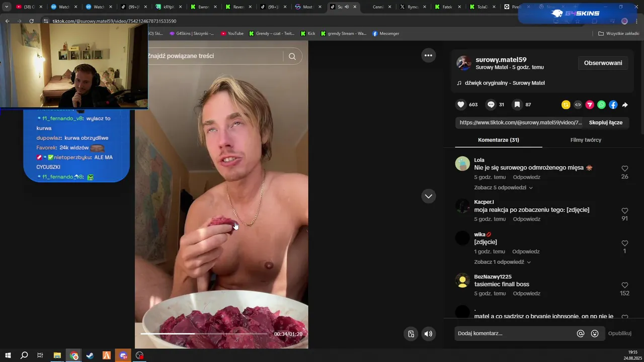The image size is (644, 362).
Task: Like the video with heart icon
Action: (461, 105)
